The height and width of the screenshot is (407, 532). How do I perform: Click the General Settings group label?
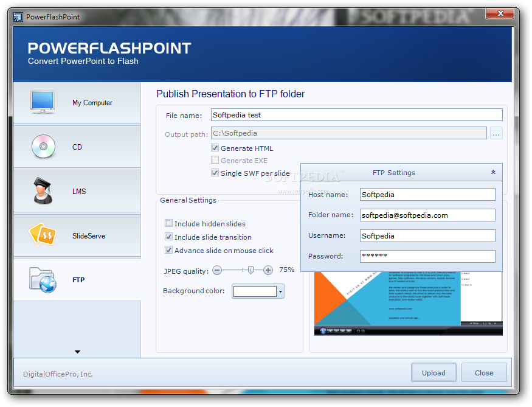[188, 200]
